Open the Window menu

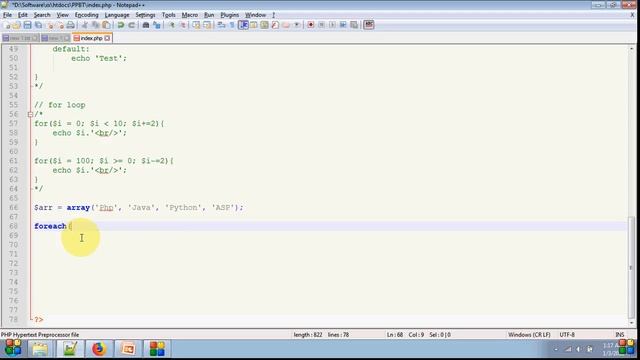pos(256,15)
